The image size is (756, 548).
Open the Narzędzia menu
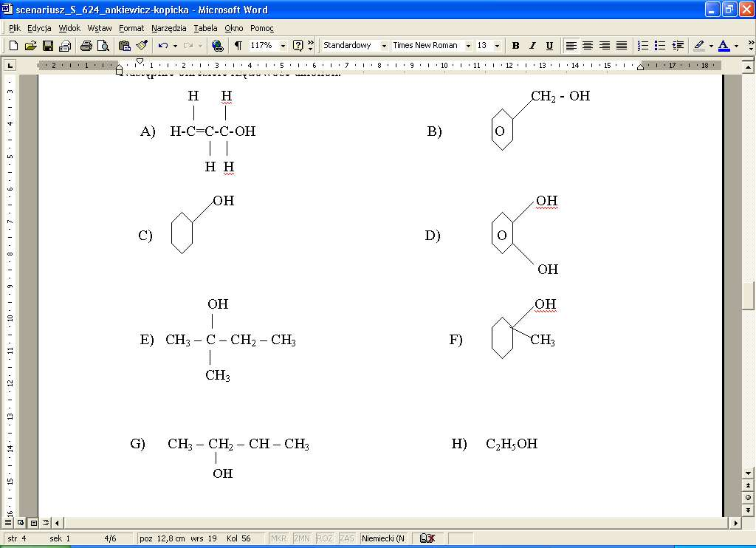[169, 28]
